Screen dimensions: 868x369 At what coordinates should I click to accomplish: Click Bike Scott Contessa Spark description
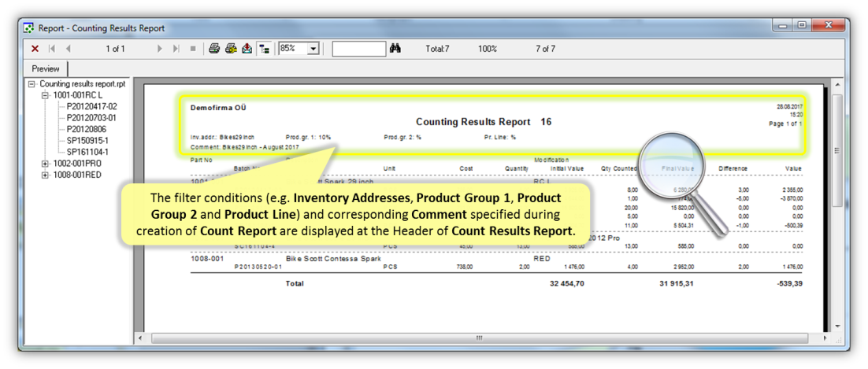click(333, 258)
